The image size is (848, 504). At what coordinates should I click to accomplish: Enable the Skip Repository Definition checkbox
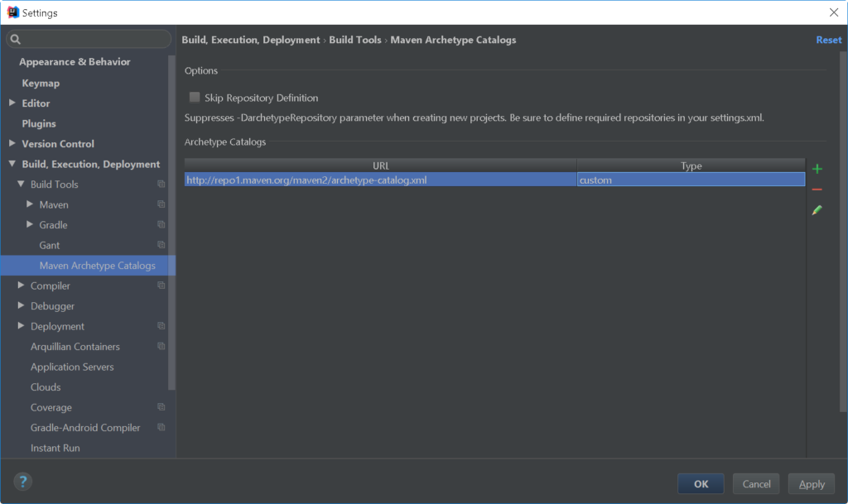(194, 97)
